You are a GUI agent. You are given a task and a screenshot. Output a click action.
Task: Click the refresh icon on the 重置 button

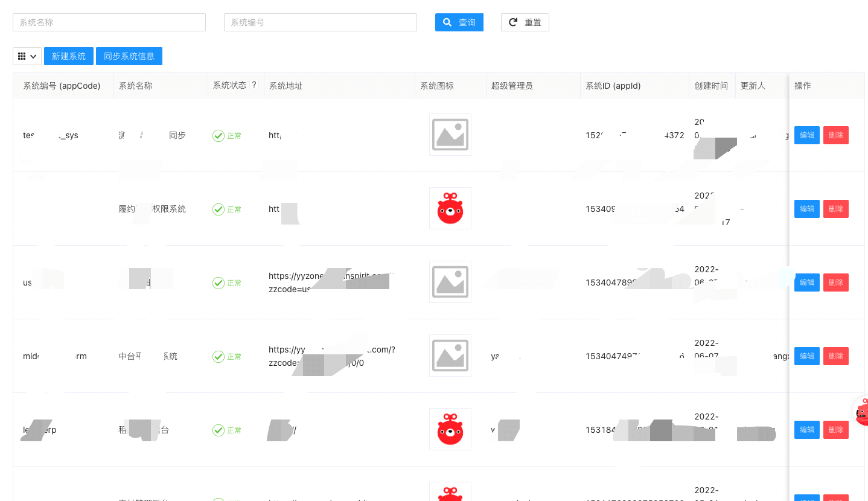(x=512, y=22)
